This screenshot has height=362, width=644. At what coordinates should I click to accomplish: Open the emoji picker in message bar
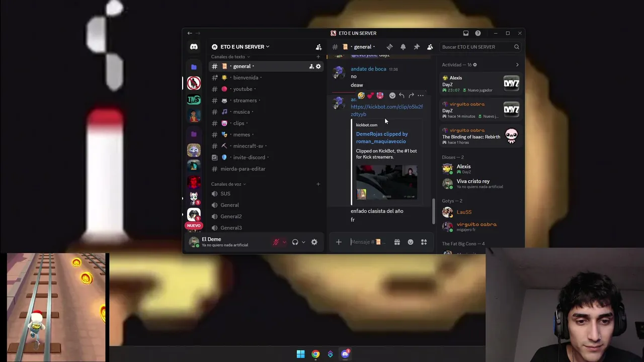(x=411, y=242)
